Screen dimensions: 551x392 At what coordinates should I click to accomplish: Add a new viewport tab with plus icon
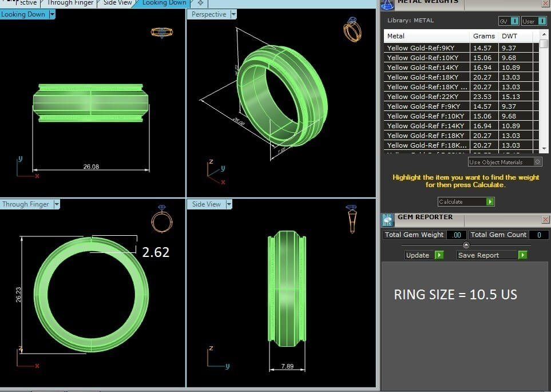click(200, 3)
